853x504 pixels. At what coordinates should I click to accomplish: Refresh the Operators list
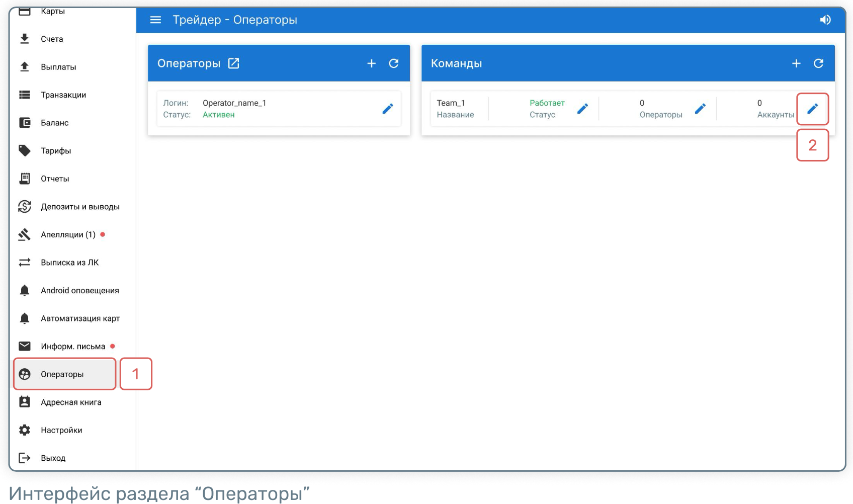pos(394,63)
